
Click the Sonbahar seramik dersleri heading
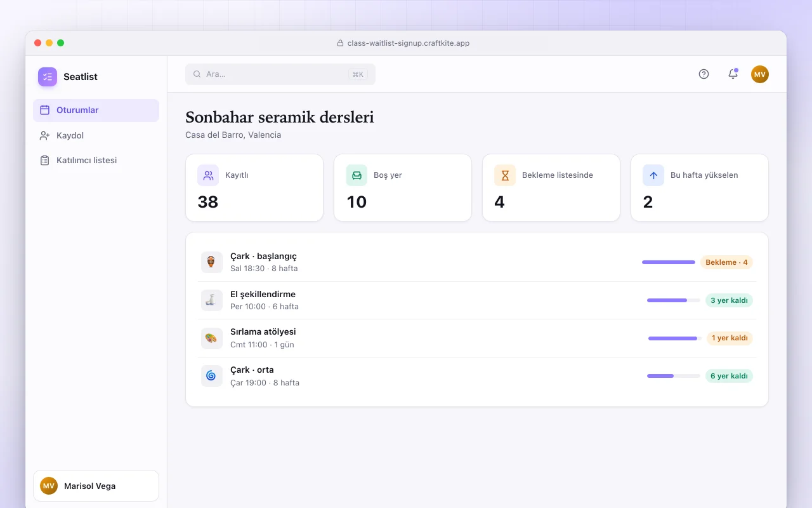[280, 117]
